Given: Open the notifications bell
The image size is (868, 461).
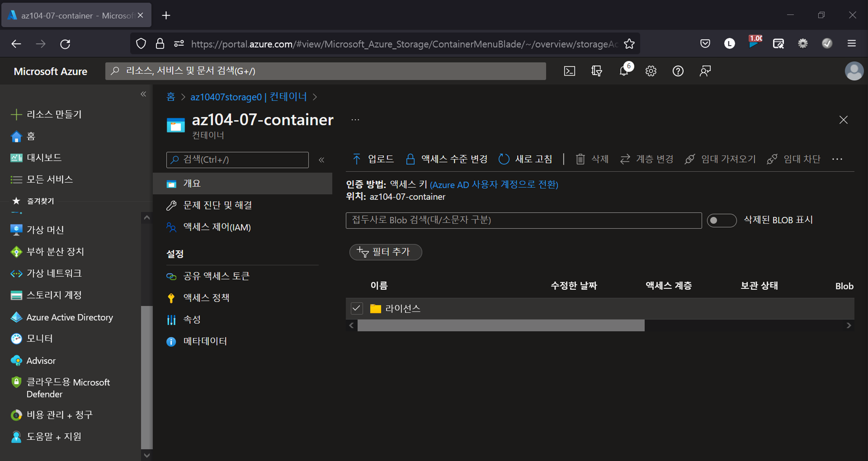Looking at the screenshot, I should coord(624,71).
